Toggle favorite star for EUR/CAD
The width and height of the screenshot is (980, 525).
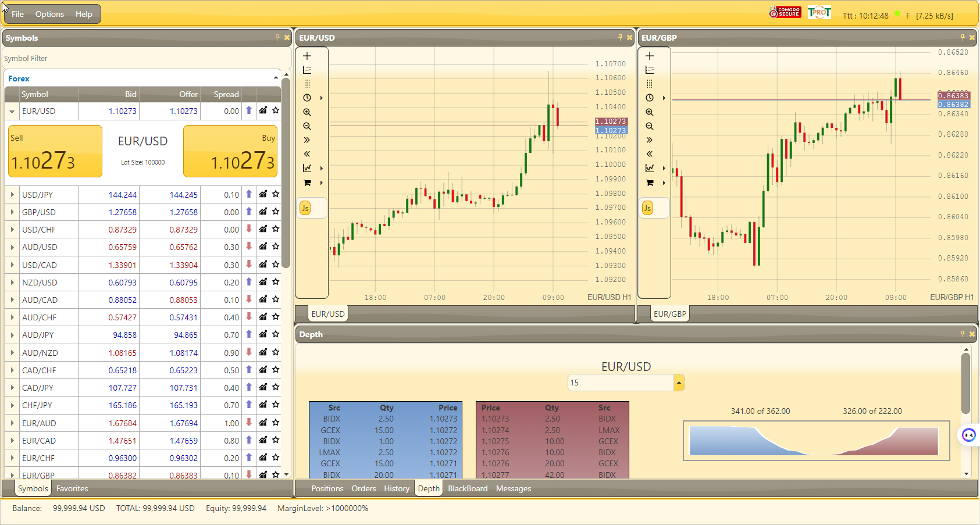click(x=276, y=440)
